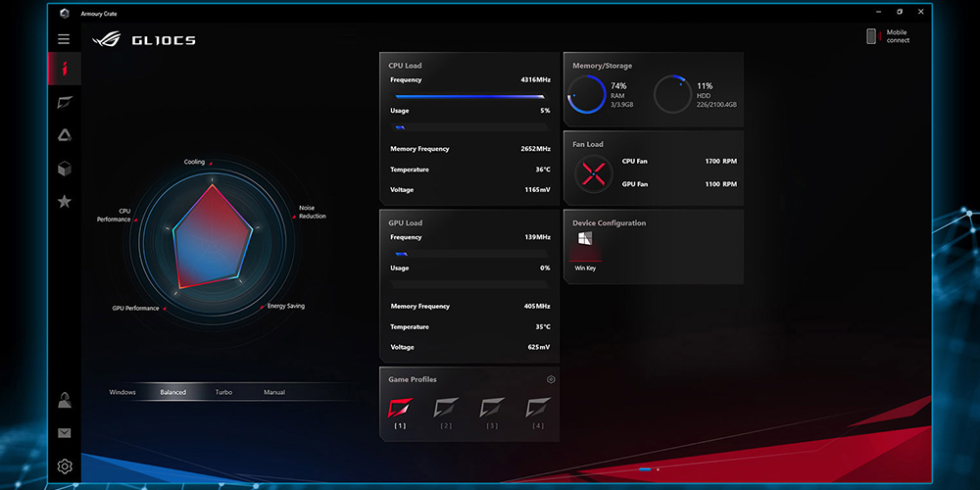
Task: Click the 4316MHz CPU frequency value
Action: [536, 80]
